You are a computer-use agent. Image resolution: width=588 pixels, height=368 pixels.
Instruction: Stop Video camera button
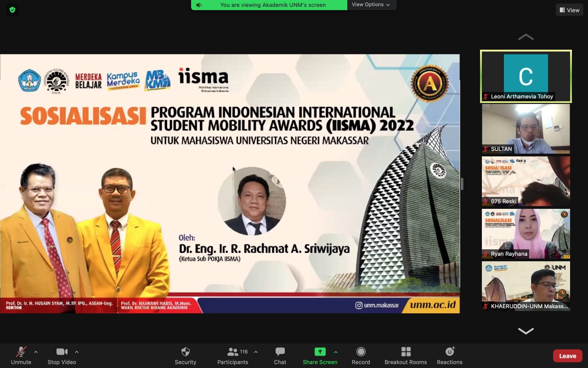[62, 356]
